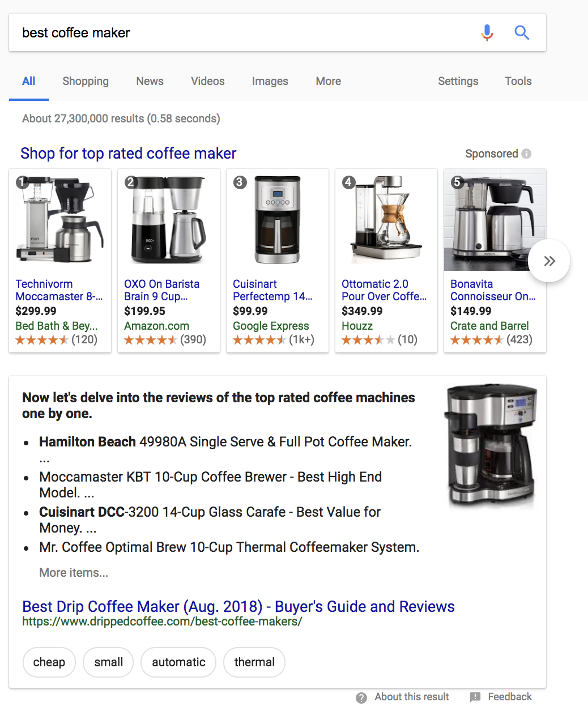Image resolution: width=588 pixels, height=715 pixels.
Task: Click the About this result question icon
Action: [361, 697]
